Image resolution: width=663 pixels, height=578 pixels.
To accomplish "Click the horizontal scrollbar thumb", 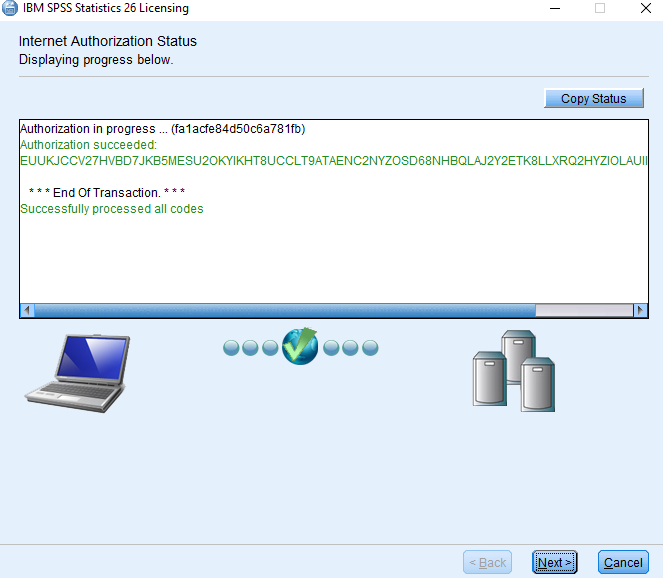I will 285,310.
